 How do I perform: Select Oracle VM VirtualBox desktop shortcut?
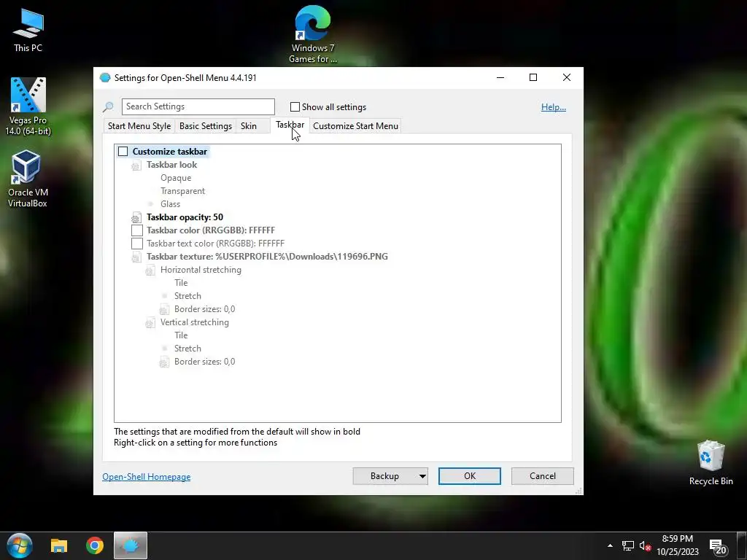(28, 179)
